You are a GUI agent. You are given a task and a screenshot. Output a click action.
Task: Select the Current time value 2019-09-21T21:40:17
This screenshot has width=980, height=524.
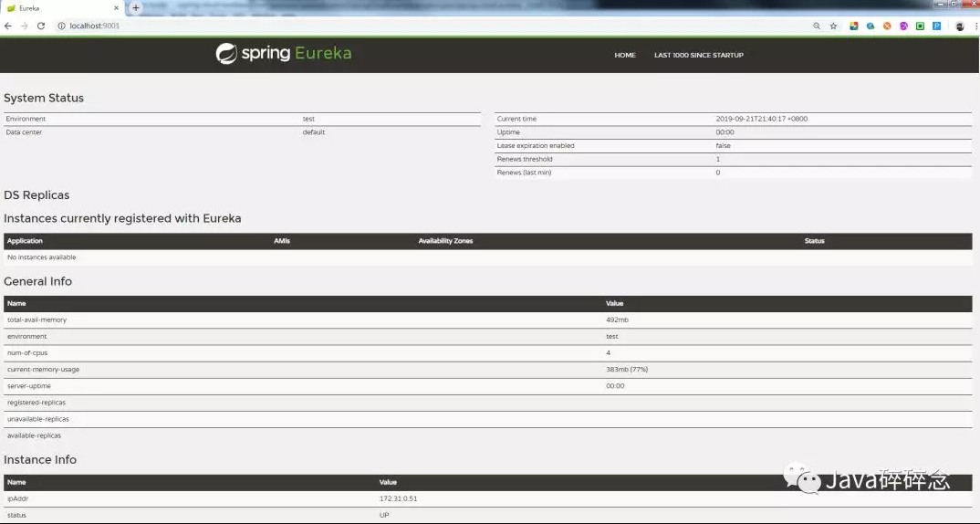[761, 119]
